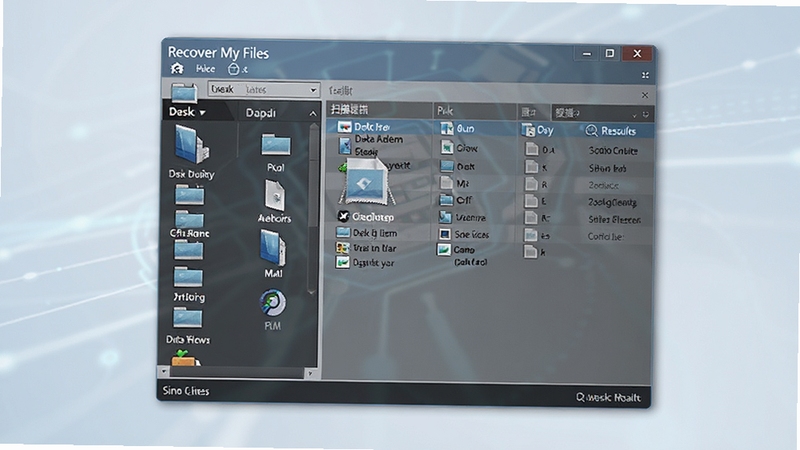Open the Cfis Rane folder
The width and height of the screenshot is (800, 450).
pyautogui.click(x=190, y=219)
